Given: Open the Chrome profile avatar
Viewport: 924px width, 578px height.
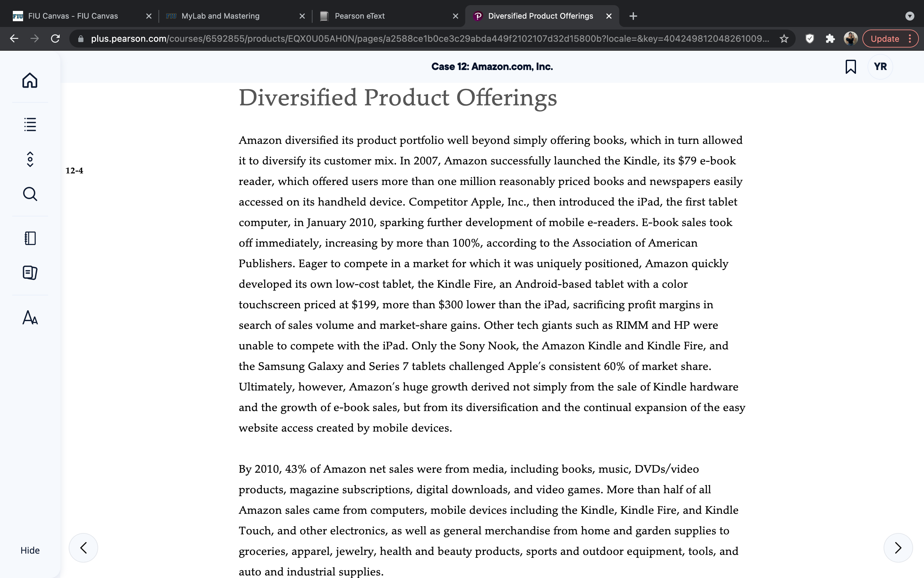Looking at the screenshot, I should click(x=851, y=39).
